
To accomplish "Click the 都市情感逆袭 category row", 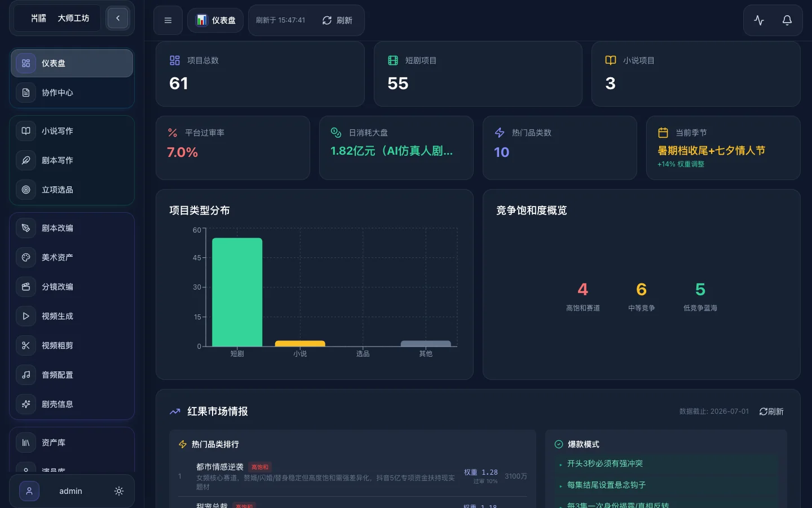I will click(352, 476).
